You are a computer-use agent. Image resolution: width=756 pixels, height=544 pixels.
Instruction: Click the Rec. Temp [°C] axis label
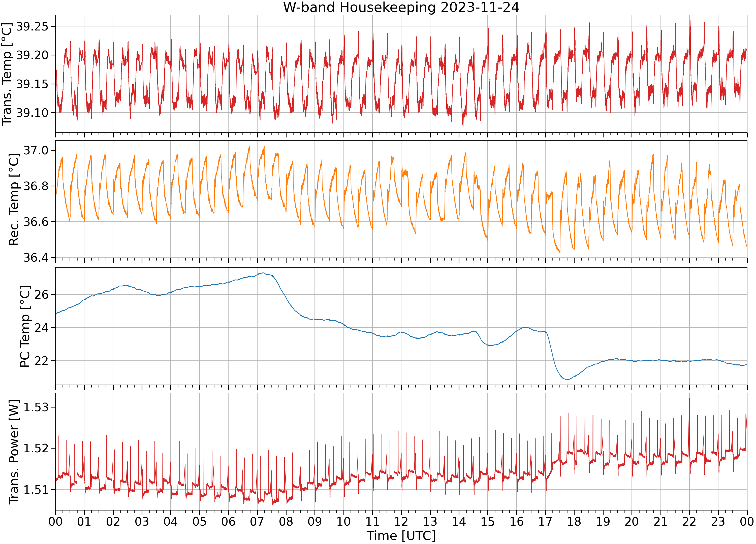point(14,199)
